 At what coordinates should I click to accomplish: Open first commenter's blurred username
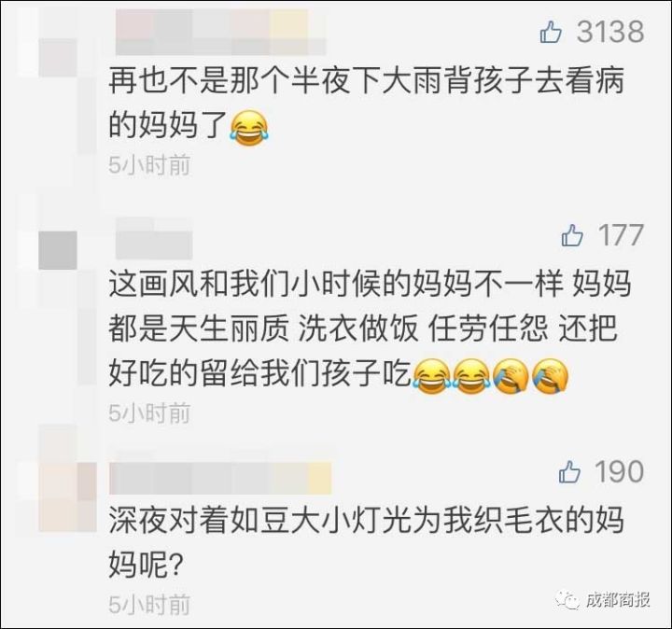tap(220, 32)
